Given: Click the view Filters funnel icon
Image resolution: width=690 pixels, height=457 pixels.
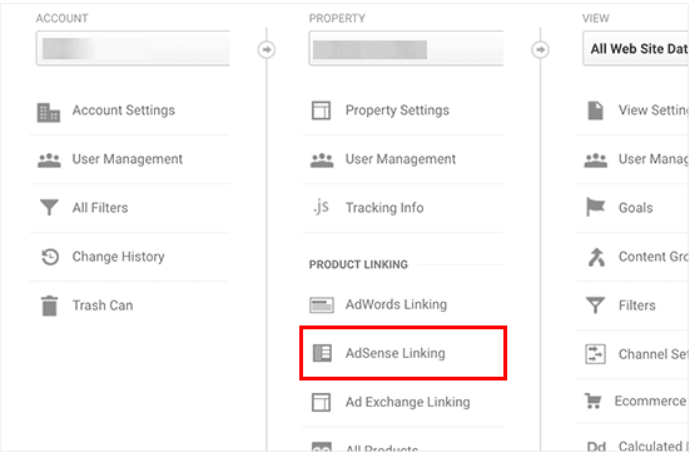Looking at the screenshot, I should pyautogui.click(x=595, y=305).
